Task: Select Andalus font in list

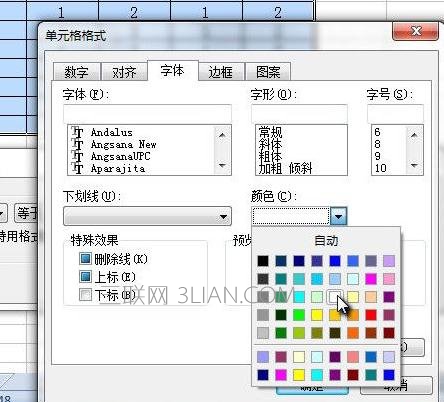Action: click(112, 132)
